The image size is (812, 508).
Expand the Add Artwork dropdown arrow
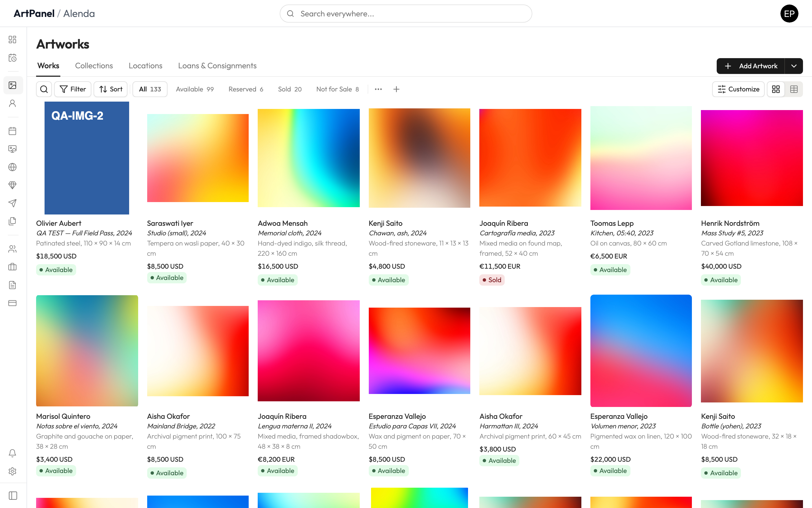pyautogui.click(x=794, y=66)
